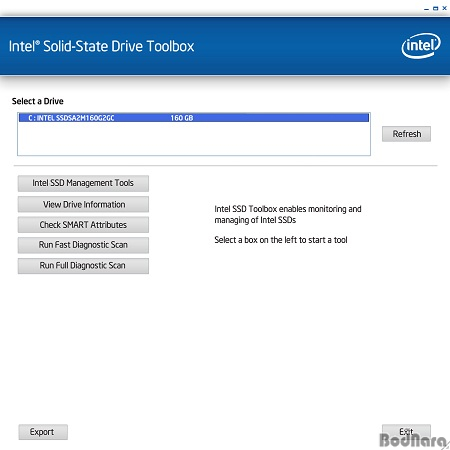Click the 160 GB capacity value

click(x=182, y=118)
